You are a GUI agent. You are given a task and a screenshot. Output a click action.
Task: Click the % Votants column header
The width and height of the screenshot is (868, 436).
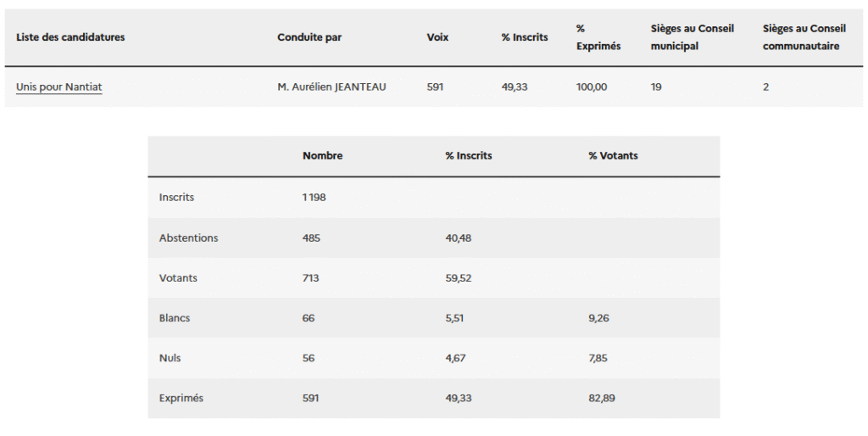pyautogui.click(x=613, y=156)
